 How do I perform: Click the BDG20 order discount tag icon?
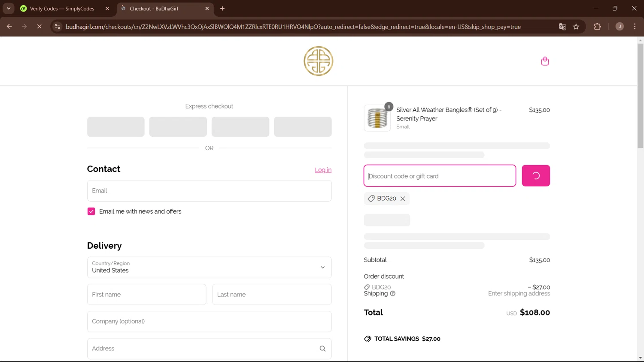click(x=367, y=287)
